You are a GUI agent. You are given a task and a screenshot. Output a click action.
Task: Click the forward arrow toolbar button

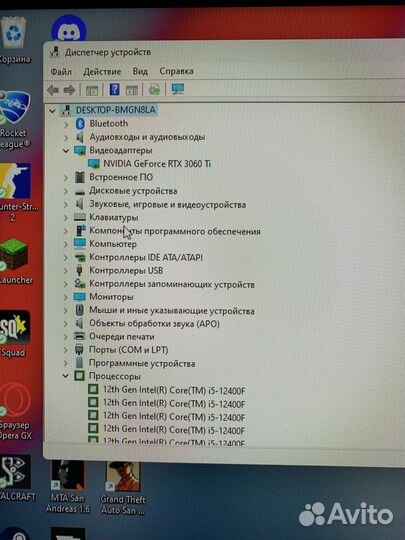(x=69, y=90)
